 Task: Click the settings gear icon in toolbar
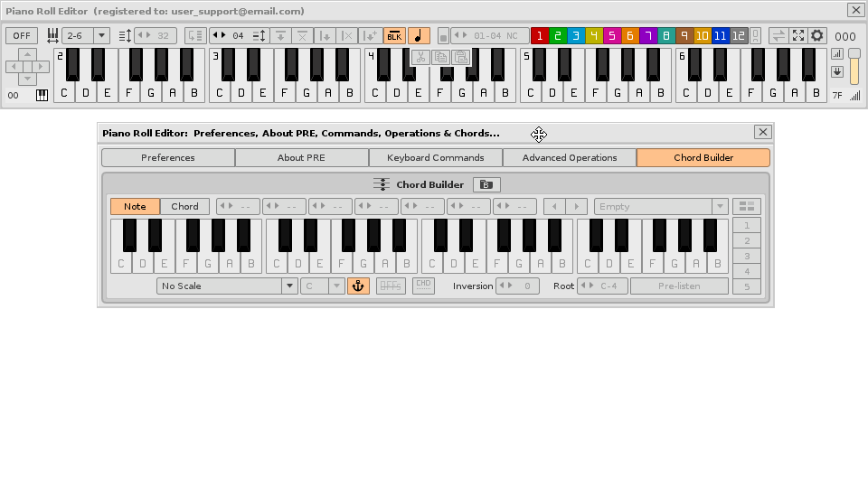[817, 36]
